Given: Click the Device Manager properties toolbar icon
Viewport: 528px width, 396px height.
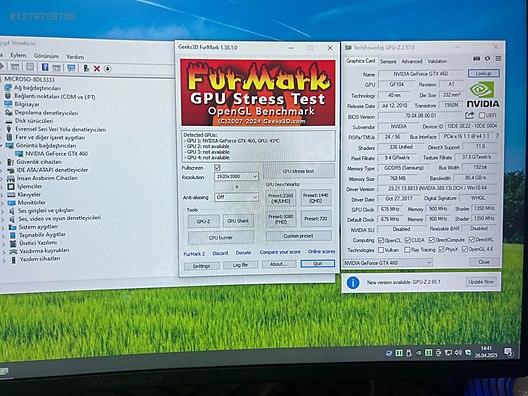Looking at the screenshot, I should point(30,67).
